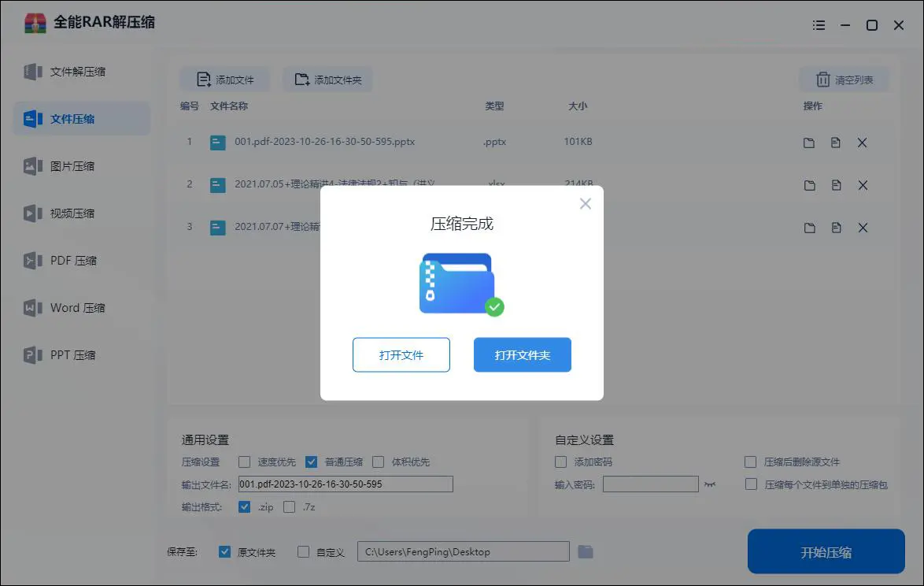This screenshot has width=924, height=586.
Task: Click the 大小 column header
Action: [578, 106]
